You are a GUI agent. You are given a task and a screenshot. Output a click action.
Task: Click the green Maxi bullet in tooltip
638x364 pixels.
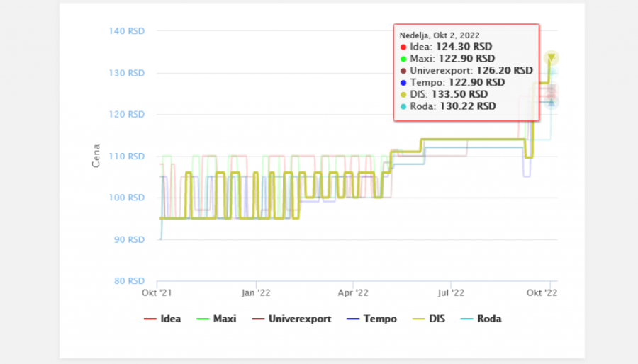pyautogui.click(x=403, y=59)
